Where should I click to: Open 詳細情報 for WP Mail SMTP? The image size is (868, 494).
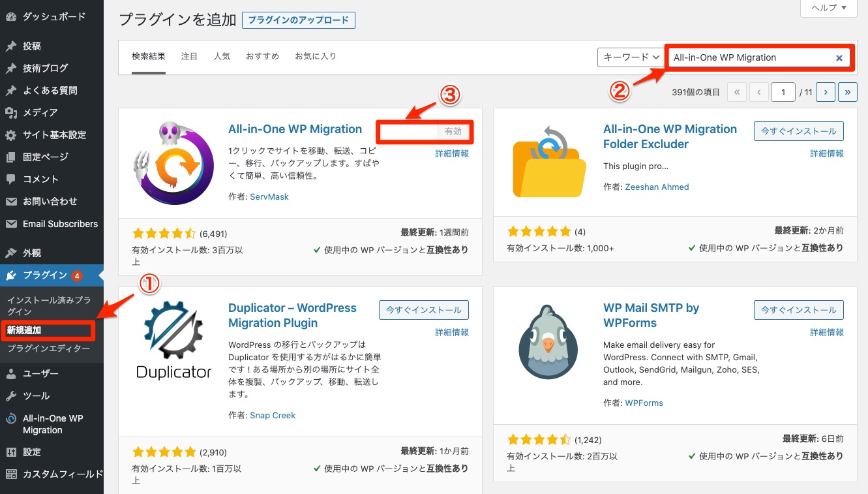pyautogui.click(x=827, y=333)
